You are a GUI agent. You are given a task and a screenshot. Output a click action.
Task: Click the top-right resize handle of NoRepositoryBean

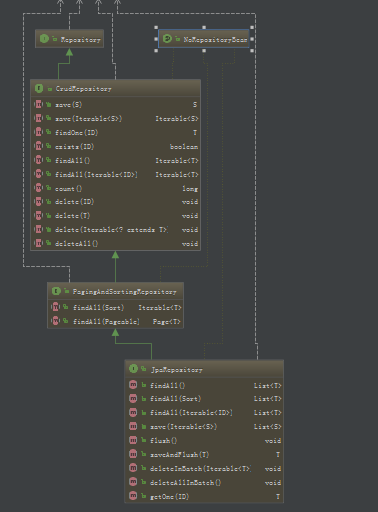[x=252, y=27]
